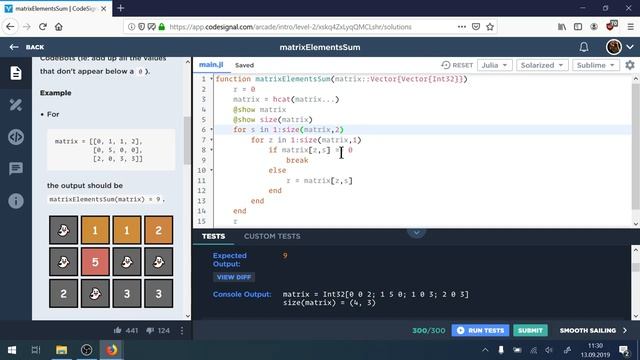Reload the current browser page
This screenshot has height=360, width=640.
coord(43,27)
